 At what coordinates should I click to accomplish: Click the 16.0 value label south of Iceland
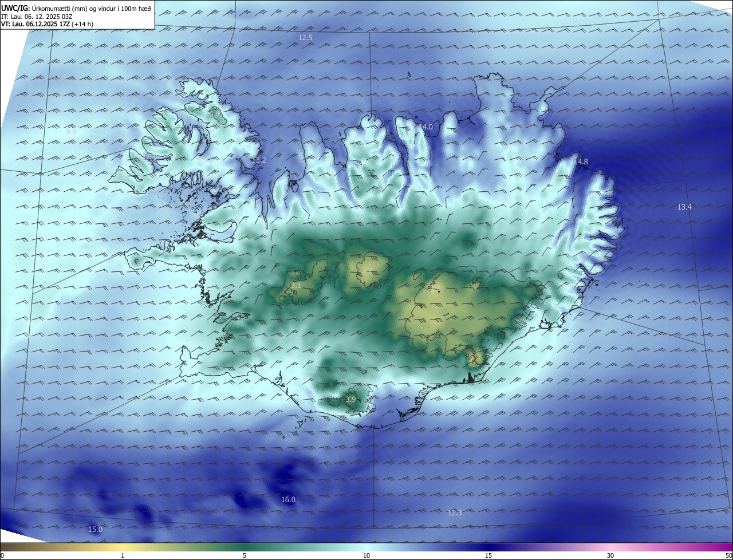[x=288, y=500]
